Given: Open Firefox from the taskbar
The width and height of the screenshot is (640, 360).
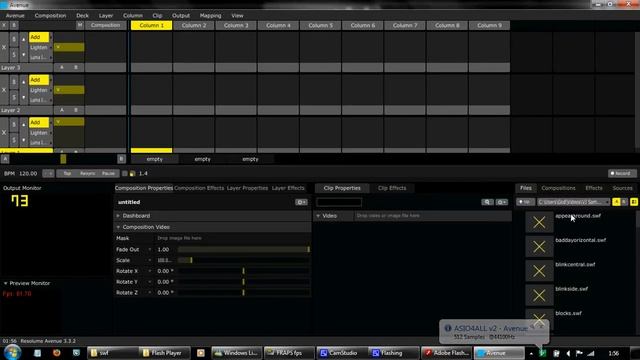Looking at the screenshot, I should click(57, 353).
